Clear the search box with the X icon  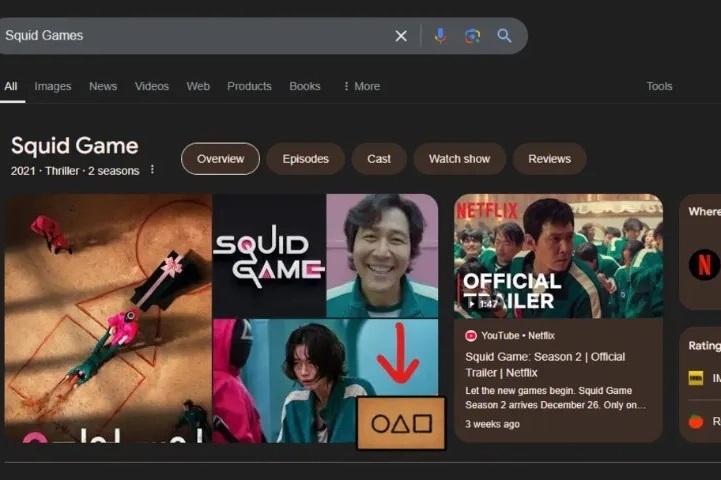pos(401,36)
